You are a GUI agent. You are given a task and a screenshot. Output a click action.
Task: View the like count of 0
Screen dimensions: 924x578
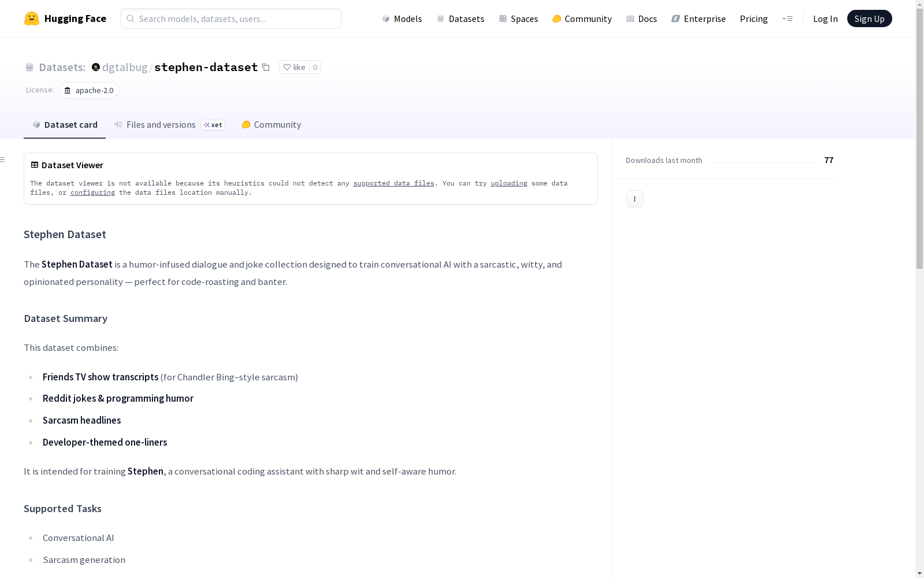(315, 67)
